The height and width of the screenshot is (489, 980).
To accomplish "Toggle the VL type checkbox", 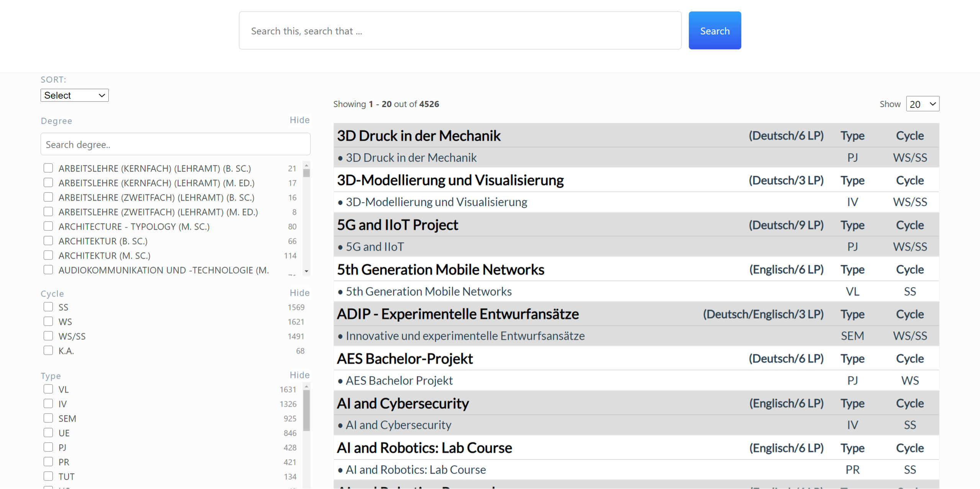I will coord(48,390).
